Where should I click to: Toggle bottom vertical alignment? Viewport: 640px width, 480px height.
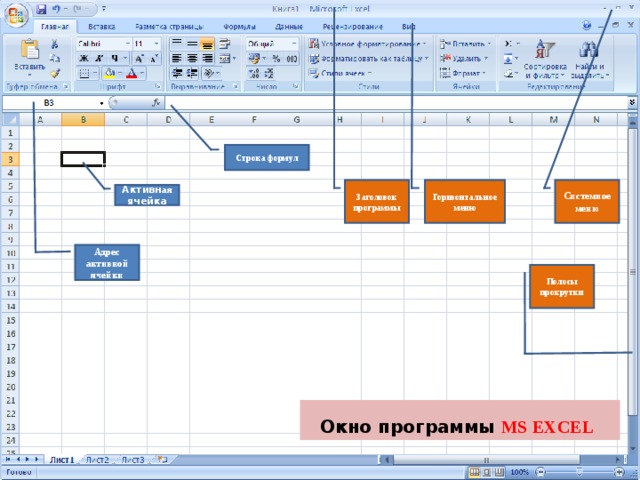tap(207, 44)
